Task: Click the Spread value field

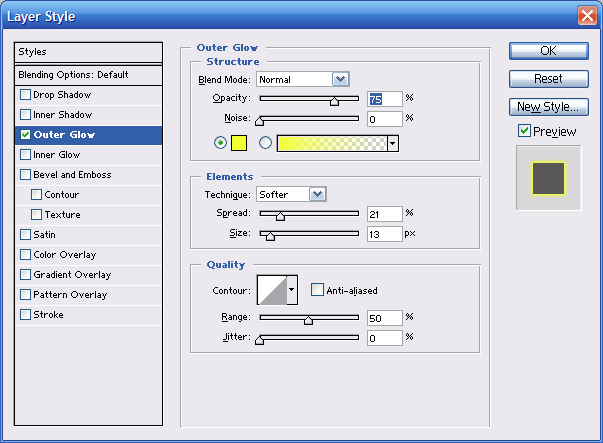Action: (x=385, y=214)
